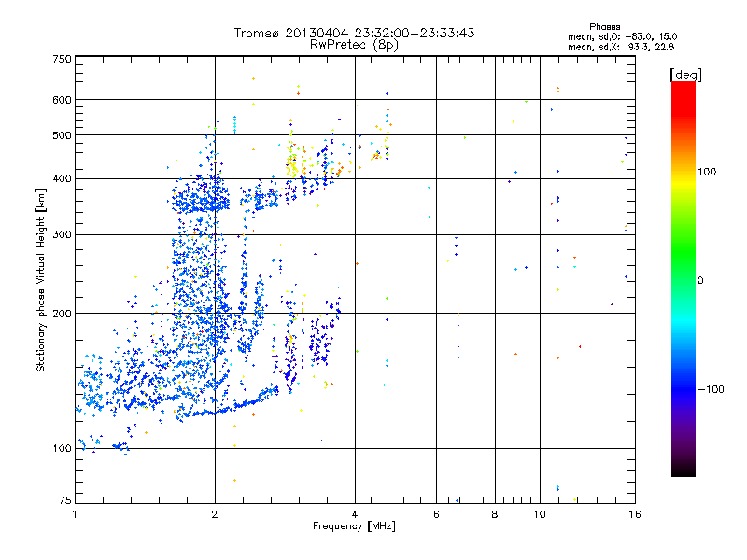
Task: Click the '[deg]' colorbar unit label
Action: (x=685, y=75)
